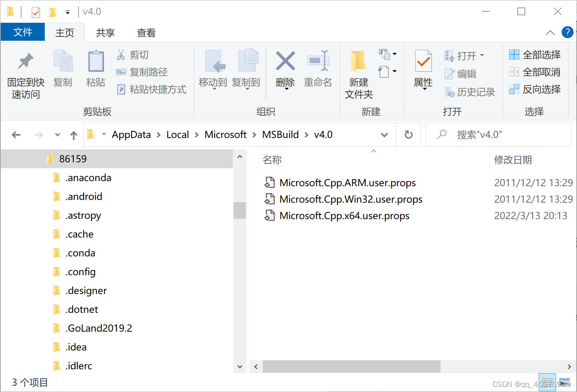Collapse the ribbon with the chevron
Viewport: 577px width, 392px height.
(x=550, y=33)
